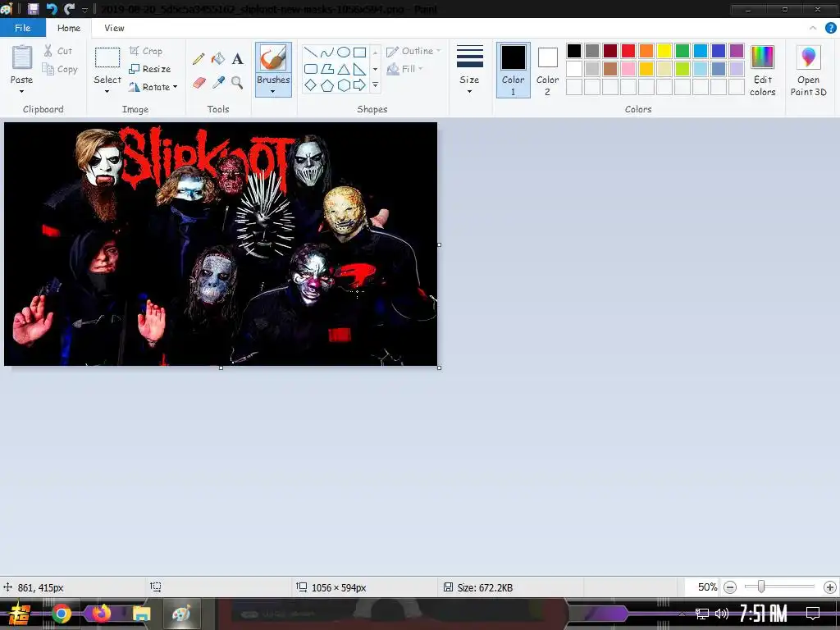Select the Eraser tool
The width and height of the screenshot is (840, 630).
[199, 83]
